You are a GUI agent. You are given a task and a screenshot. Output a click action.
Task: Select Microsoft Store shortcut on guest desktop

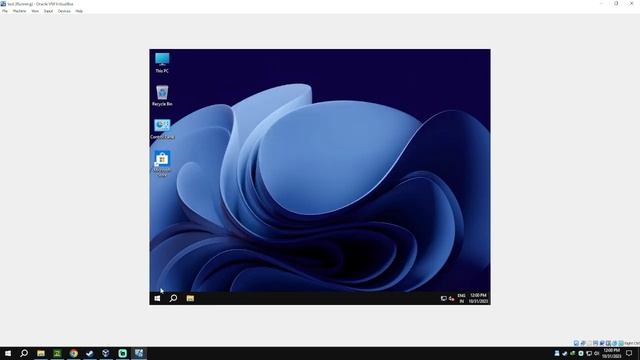pos(162,164)
